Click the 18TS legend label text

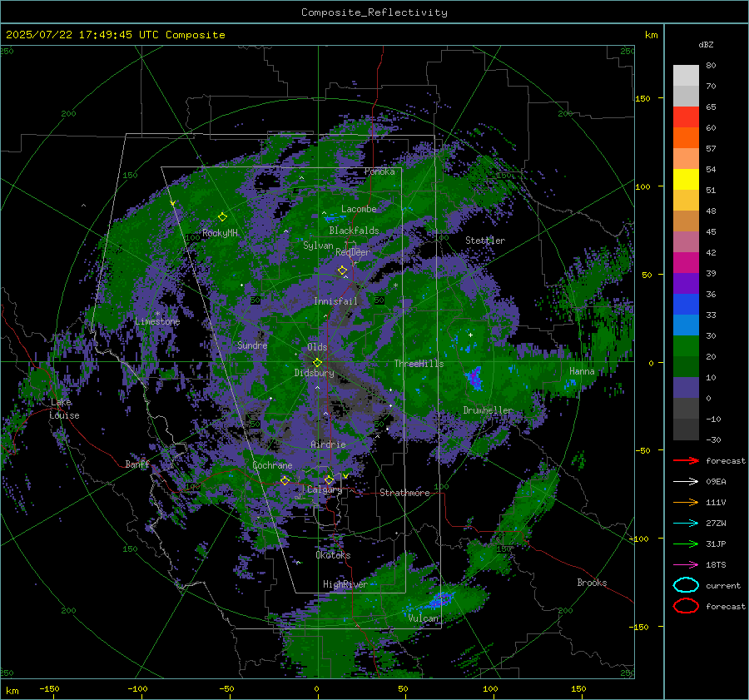coord(716,565)
